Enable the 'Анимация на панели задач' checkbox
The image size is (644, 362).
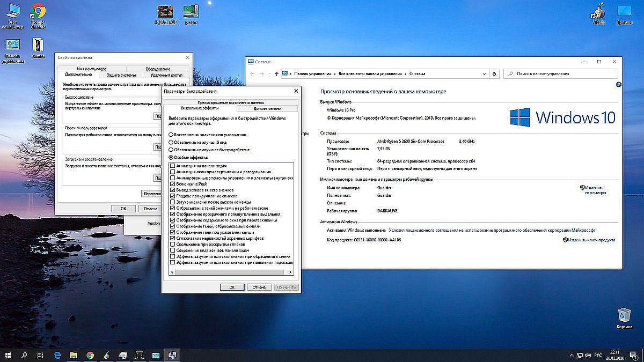(x=172, y=166)
